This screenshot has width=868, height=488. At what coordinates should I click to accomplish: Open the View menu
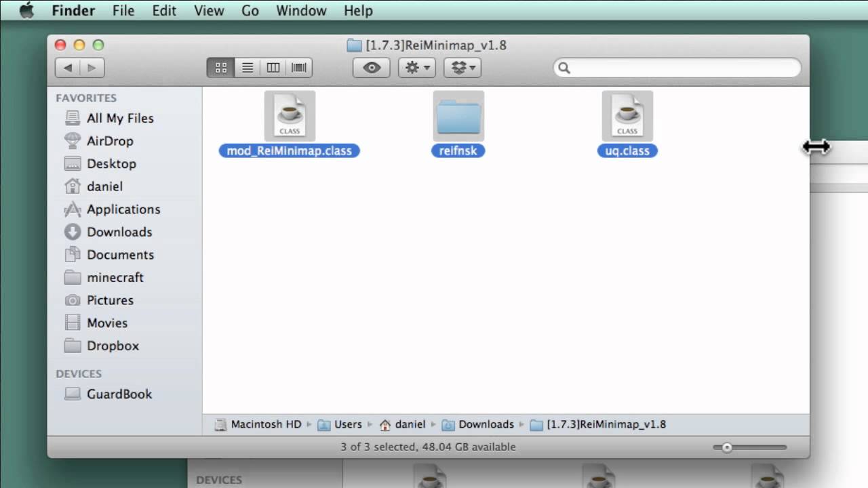(209, 11)
